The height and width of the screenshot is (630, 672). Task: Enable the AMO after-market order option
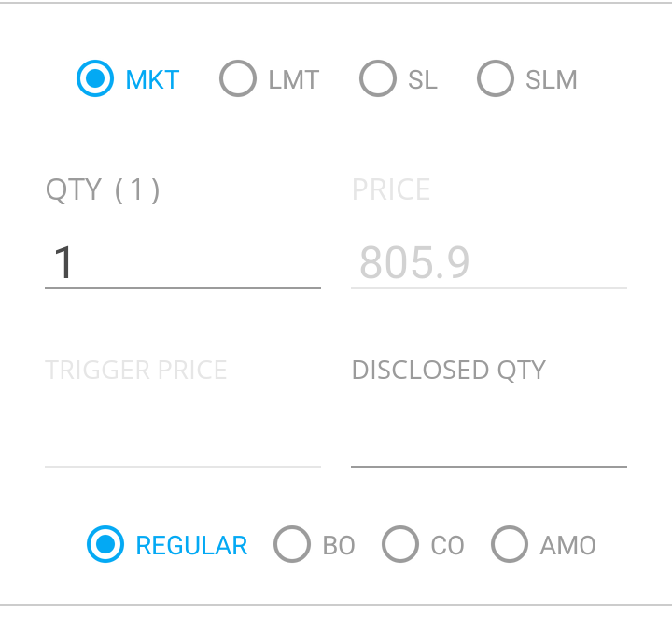(510, 544)
